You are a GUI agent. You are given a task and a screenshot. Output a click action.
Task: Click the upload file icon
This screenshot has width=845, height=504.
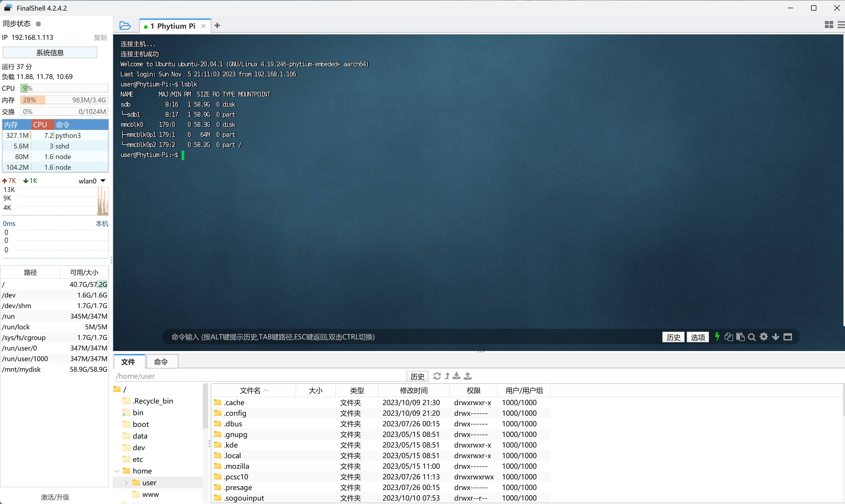468,376
